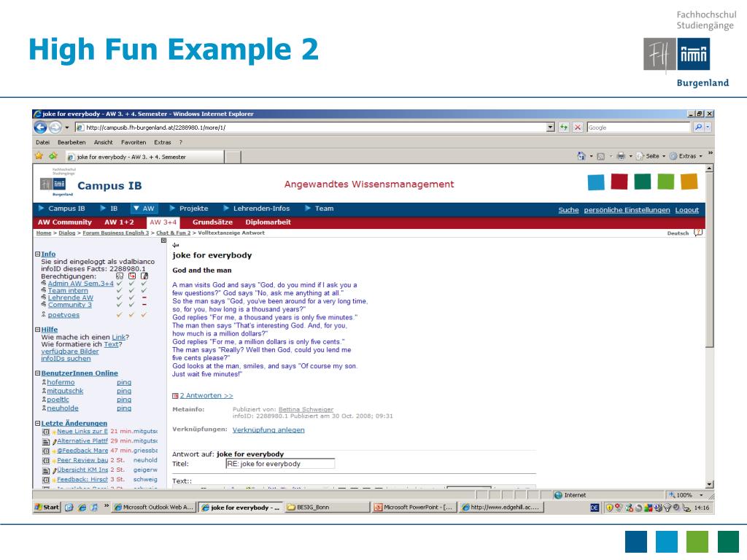
Task: Click the page vertical scrollbar down arrow
Action: (709, 484)
